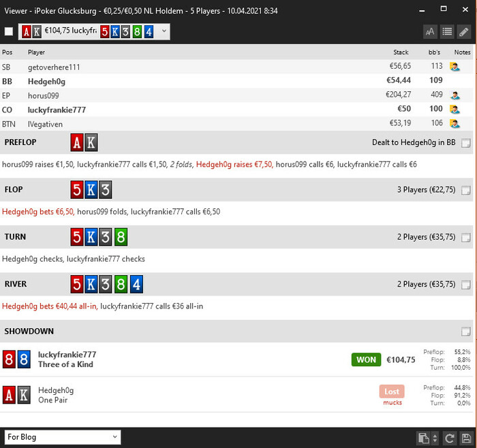Viewport: 477px width, 448px height.
Task: Select player IVegativen row
Action: [x=236, y=124]
